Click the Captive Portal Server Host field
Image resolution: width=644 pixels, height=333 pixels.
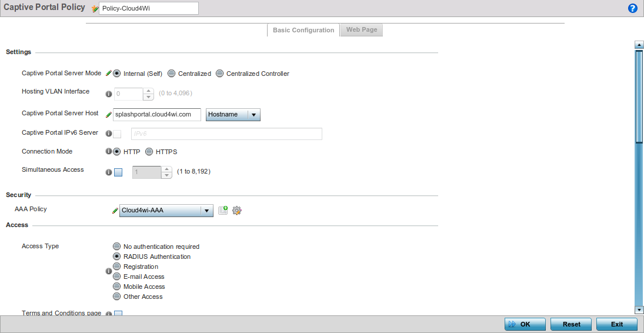pyautogui.click(x=157, y=114)
